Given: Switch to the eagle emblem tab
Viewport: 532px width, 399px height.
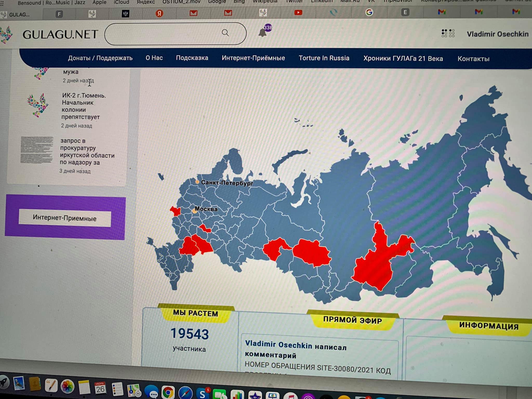Looking at the screenshot, I should (125, 14).
